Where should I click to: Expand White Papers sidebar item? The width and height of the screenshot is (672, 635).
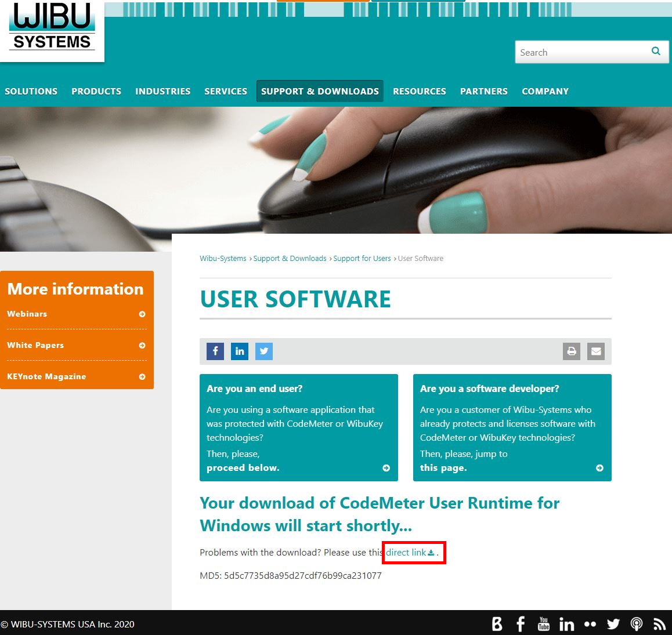click(x=142, y=346)
